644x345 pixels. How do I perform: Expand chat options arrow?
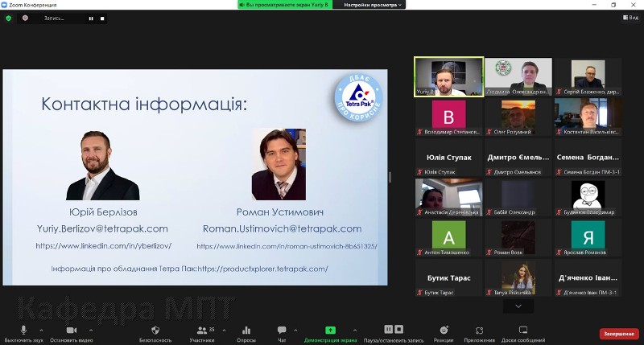[295, 330]
